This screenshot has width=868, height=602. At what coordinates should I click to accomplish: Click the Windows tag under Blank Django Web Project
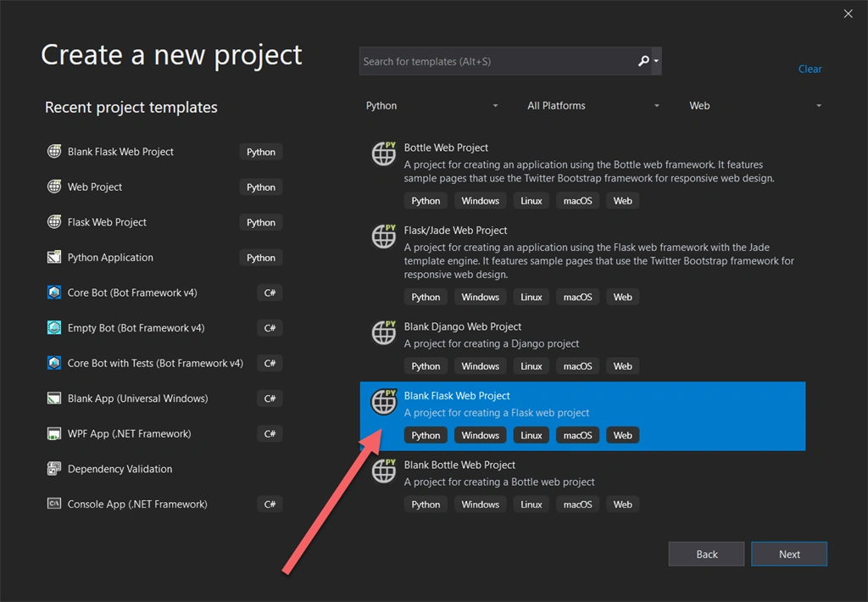tap(480, 366)
